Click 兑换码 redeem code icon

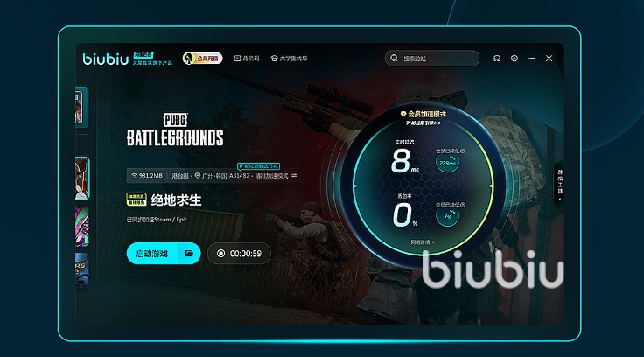pyautogui.click(x=236, y=59)
